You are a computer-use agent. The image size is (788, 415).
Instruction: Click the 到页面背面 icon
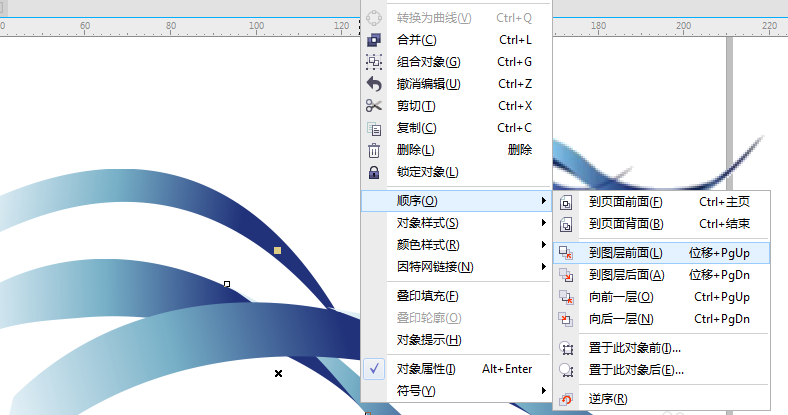(566, 224)
